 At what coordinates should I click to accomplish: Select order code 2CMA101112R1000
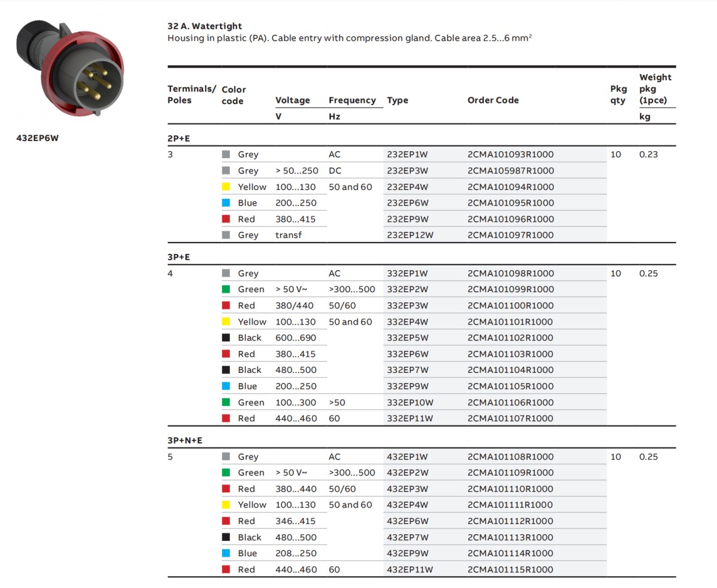point(510,521)
